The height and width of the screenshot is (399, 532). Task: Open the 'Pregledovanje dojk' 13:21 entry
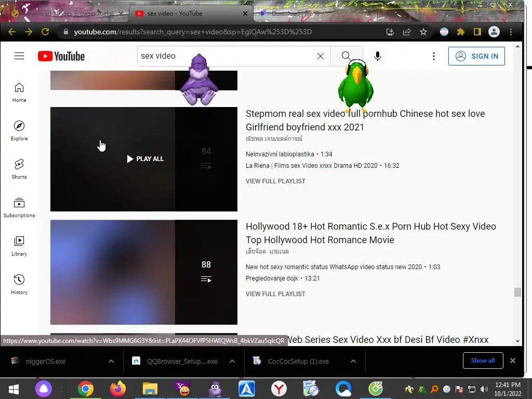(x=283, y=278)
